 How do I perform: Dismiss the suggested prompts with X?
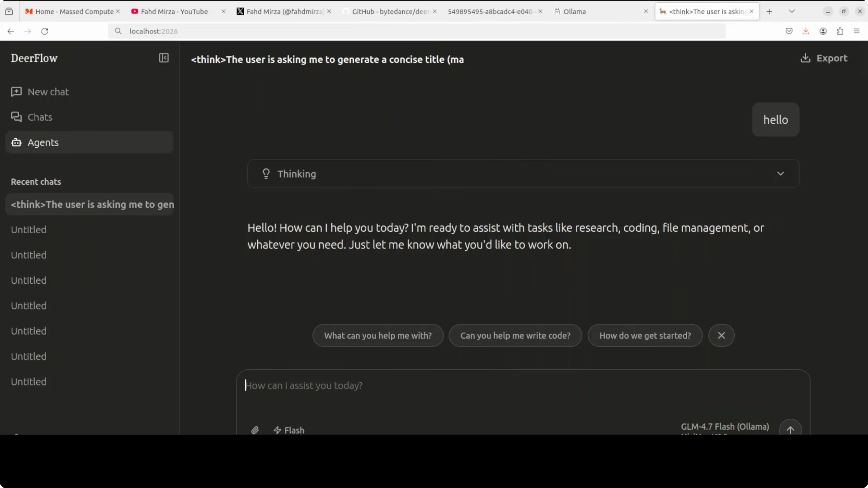(721, 335)
